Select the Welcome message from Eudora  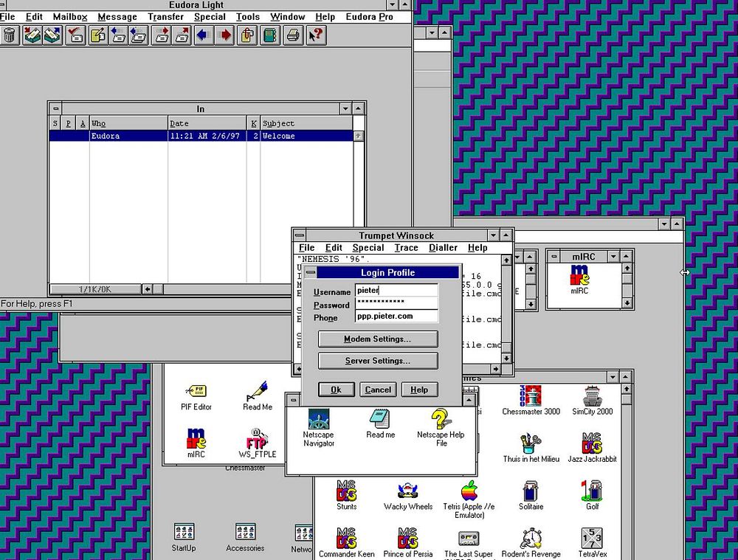point(201,136)
